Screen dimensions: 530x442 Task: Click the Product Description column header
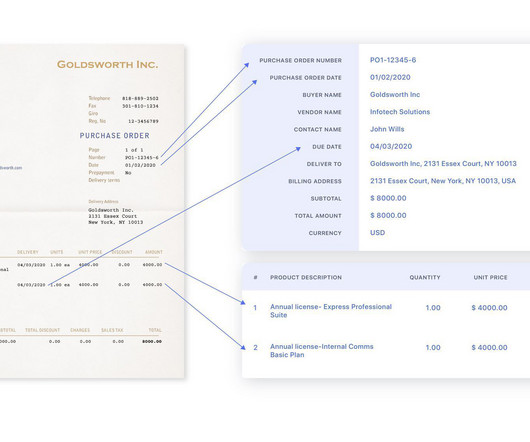(x=306, y=277)
